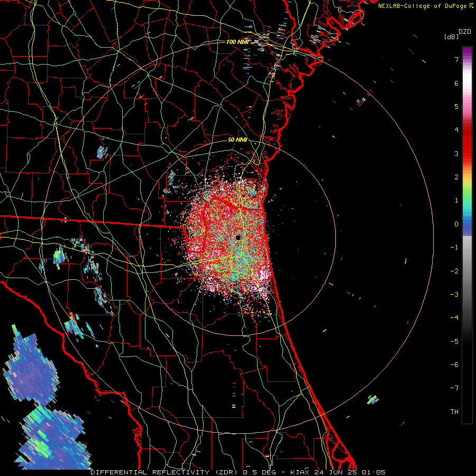Click the 5 dB scale value
476x476 pixels.
tap(456, 106)
